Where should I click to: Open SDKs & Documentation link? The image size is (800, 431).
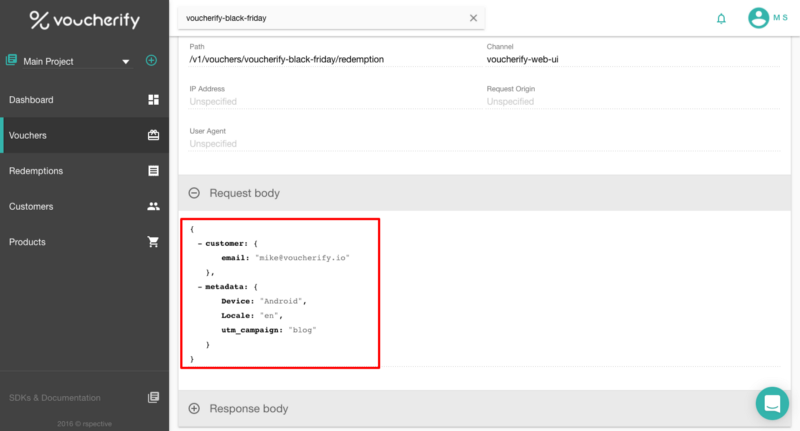pos(85,397)
